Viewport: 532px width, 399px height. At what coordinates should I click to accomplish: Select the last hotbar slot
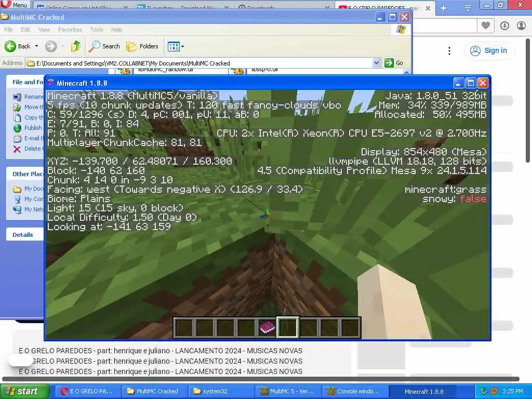(350, 327)
